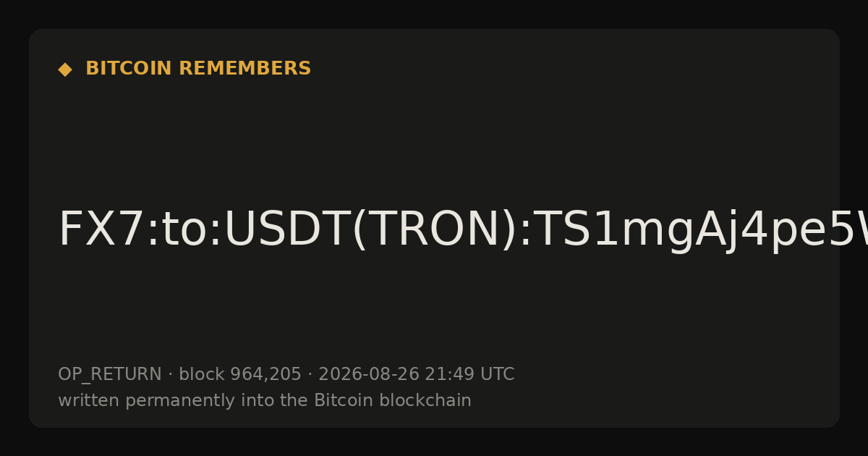Click the BITCOIN REMEMBERS heading
The image size is (868, 456).
[x=198, y=69]
